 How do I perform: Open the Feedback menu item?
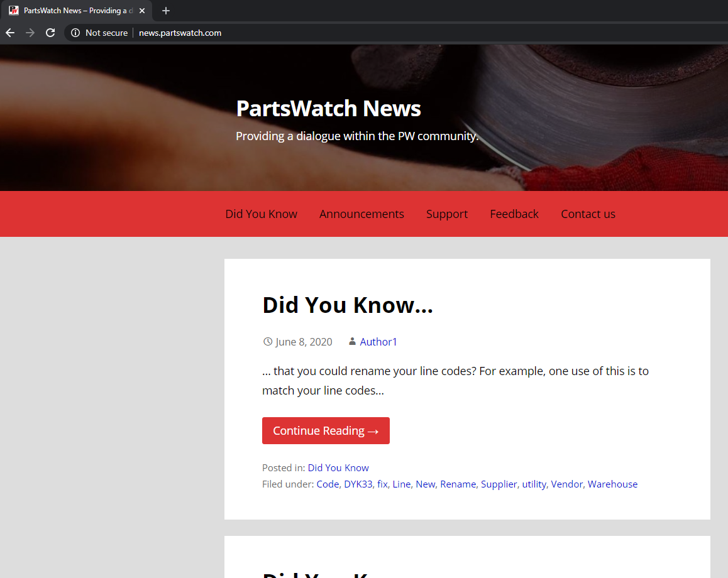pyautogui.click(x=514, y=214)
